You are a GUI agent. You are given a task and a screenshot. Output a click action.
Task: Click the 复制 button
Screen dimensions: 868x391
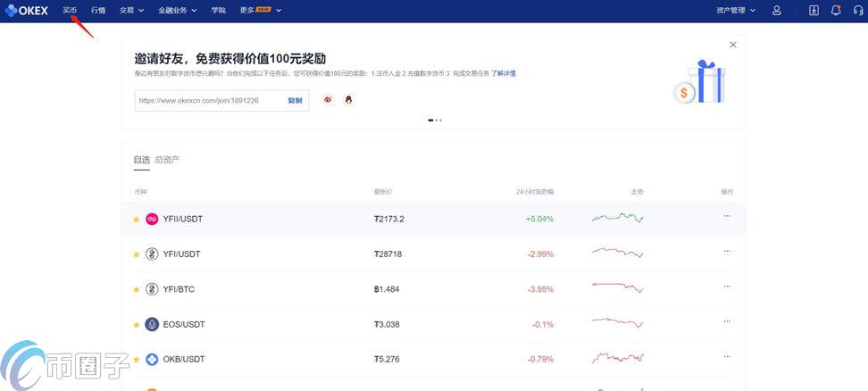(295, 101)
